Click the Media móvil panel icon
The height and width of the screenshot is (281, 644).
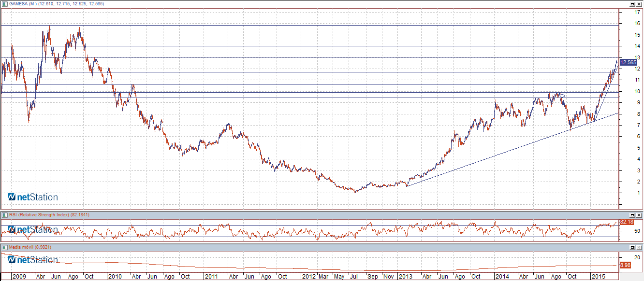tap(4, 247)
